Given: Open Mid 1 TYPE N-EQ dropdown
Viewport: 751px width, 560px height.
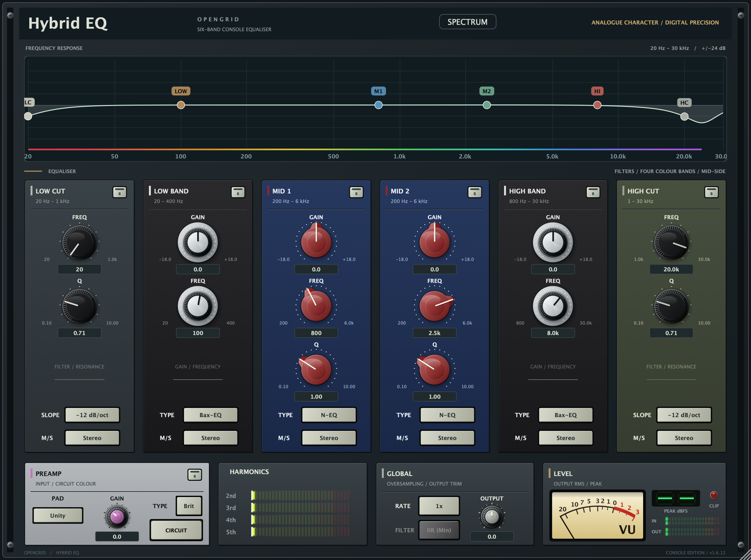Looking at the screenshot, I should pos(329,415).
